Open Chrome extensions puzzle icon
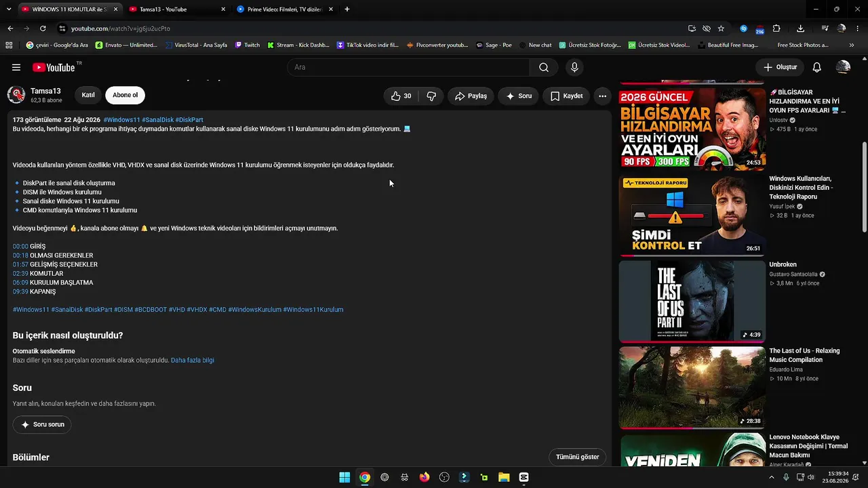The height and width of the screenshot is (488, 868). point(776,28)
